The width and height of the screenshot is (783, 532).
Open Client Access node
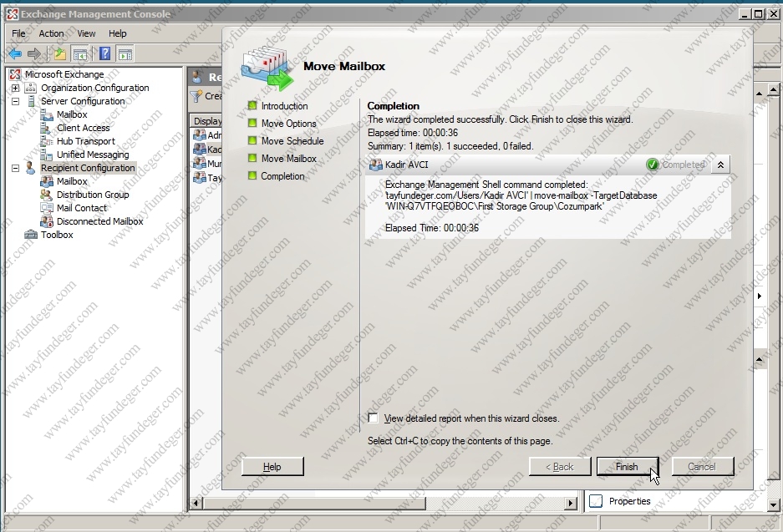(x=83, y=128)
